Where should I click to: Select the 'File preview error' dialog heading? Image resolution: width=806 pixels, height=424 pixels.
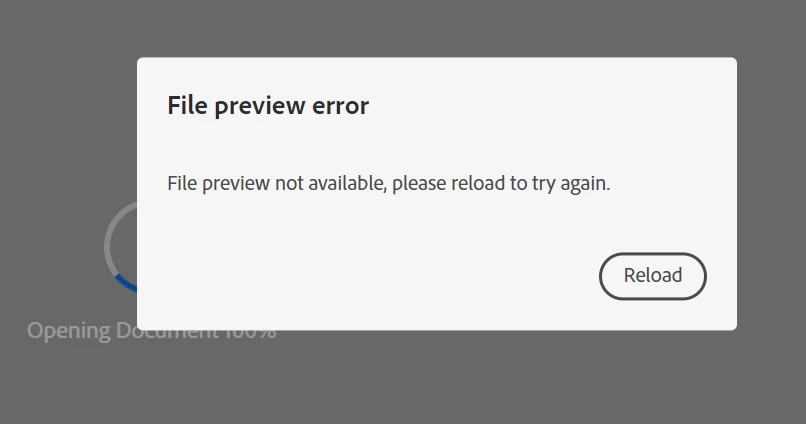pyautogui.click(x=268, y=106)
